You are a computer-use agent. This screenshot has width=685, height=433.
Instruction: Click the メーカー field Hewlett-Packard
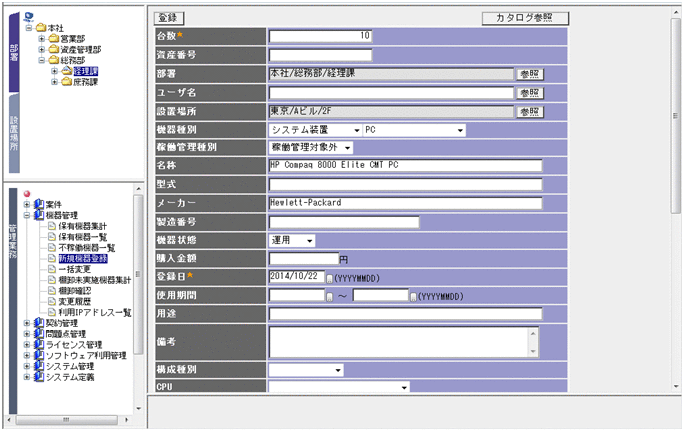pos(405,203)
